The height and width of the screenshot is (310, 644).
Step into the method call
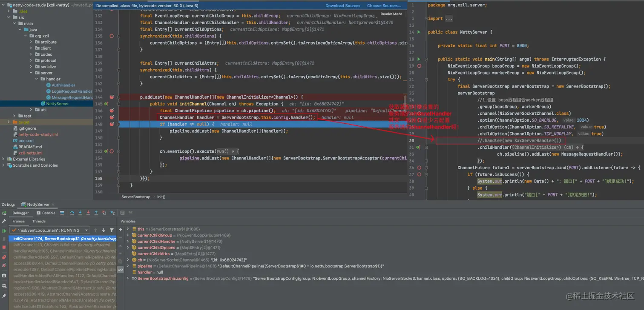pos(80,213)
